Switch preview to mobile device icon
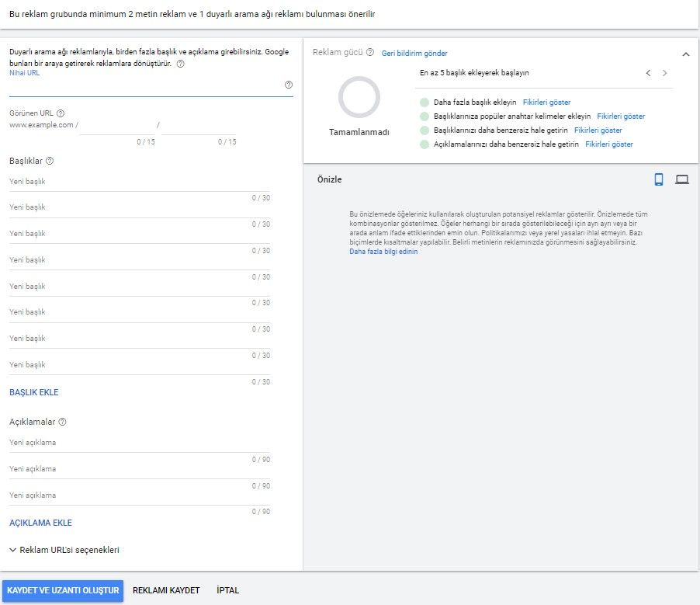Image resolution: width=700 pixels, height=605 pixels. (659, 179)
